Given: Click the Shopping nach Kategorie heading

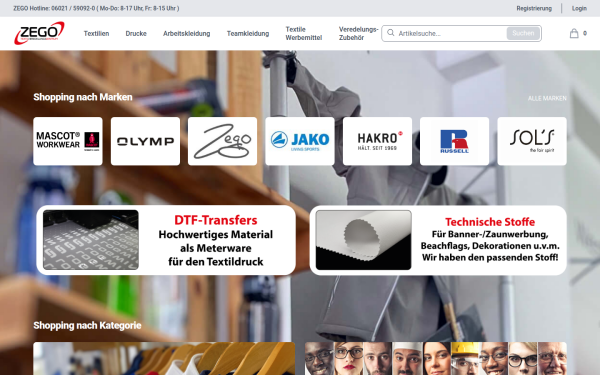Looking at the screenshot, I should (x=87, y=326).
